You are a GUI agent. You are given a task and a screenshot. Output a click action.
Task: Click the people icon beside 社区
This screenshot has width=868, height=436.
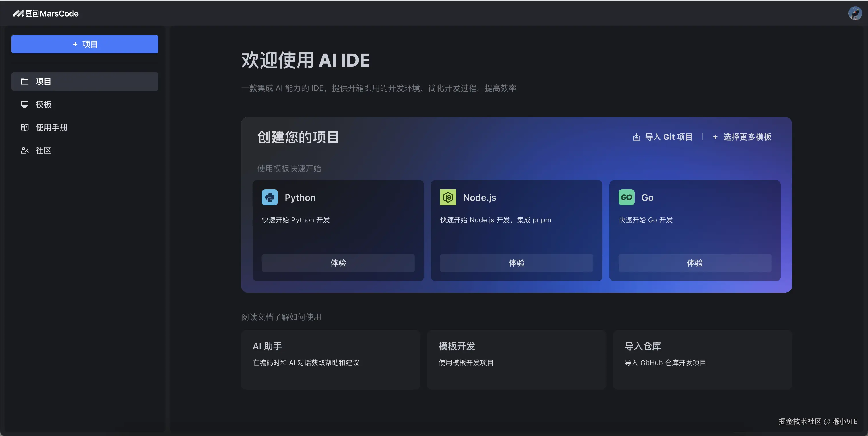point(25,151)
